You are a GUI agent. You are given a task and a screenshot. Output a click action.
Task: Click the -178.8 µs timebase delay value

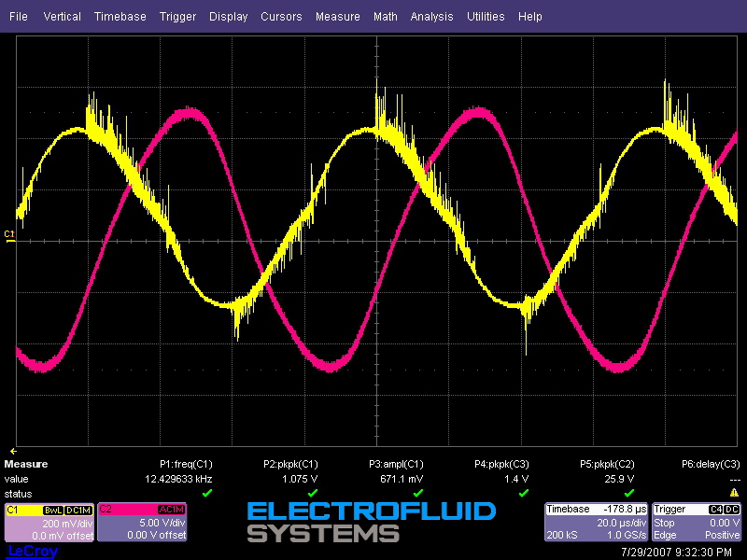click(625, 509)
